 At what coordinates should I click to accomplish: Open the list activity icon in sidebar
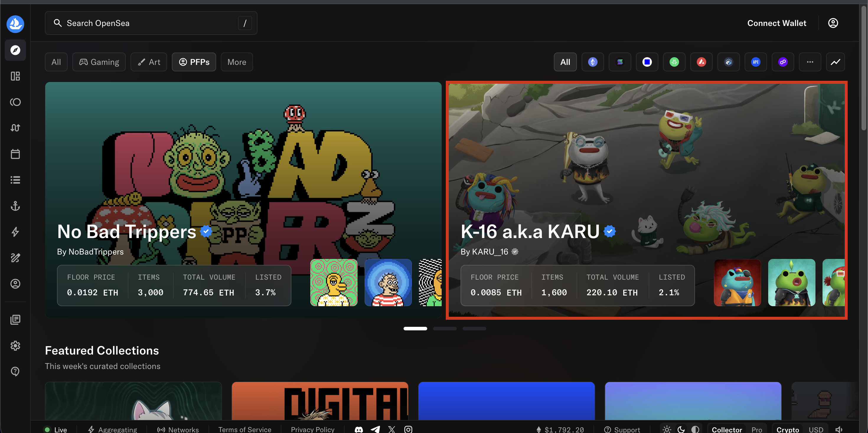click(x=15, y=180)
